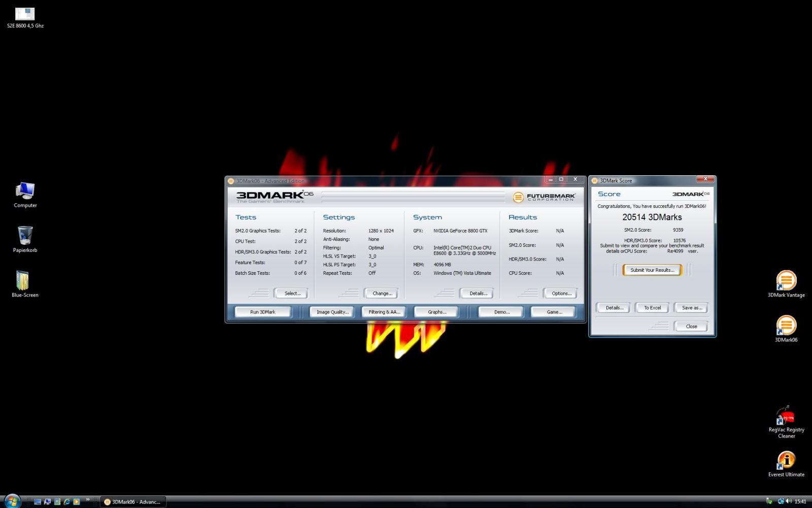Click Close button in Score window

(691, 326)
